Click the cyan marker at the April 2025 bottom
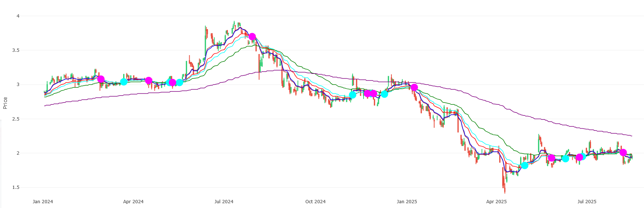The height and width of the screenshot is (208, 644). [x=525, y=165]
